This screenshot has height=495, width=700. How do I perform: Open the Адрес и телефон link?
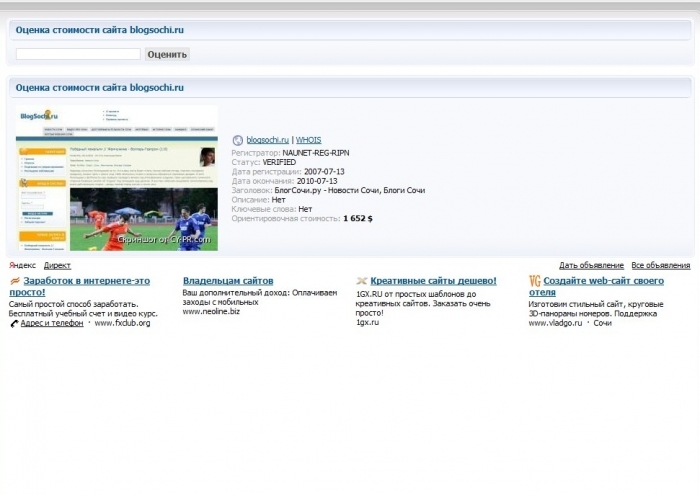52,324
